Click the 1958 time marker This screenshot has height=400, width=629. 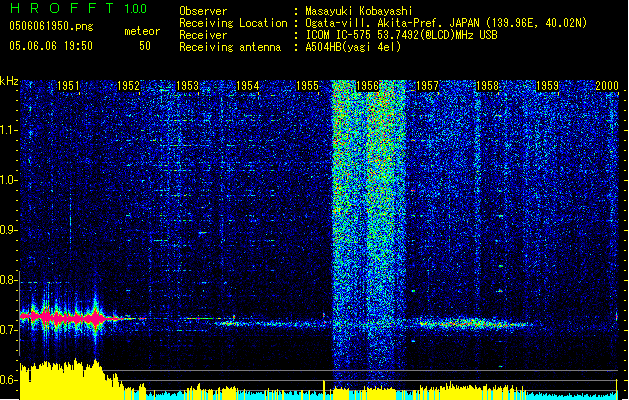tap(487, 86)
